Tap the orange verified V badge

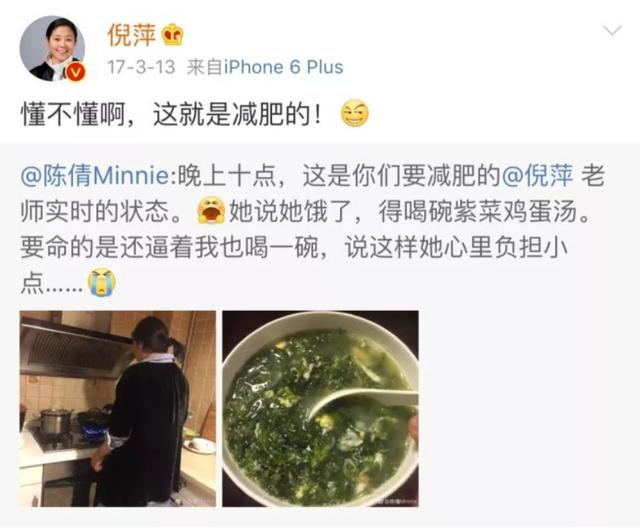click(75, 72)
